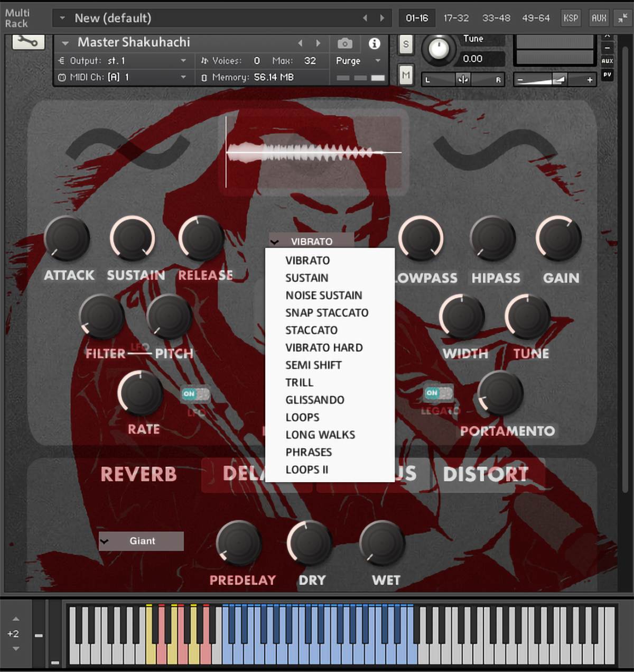The image size is (634, 672).
Task: Click the camera snapshot icon
Action: coord(345,43)
